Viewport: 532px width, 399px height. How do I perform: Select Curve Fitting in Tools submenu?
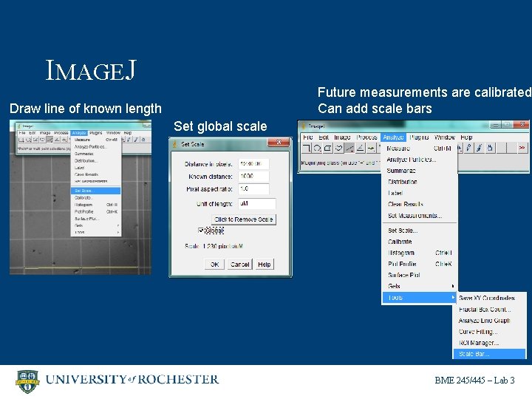[490, 332]
